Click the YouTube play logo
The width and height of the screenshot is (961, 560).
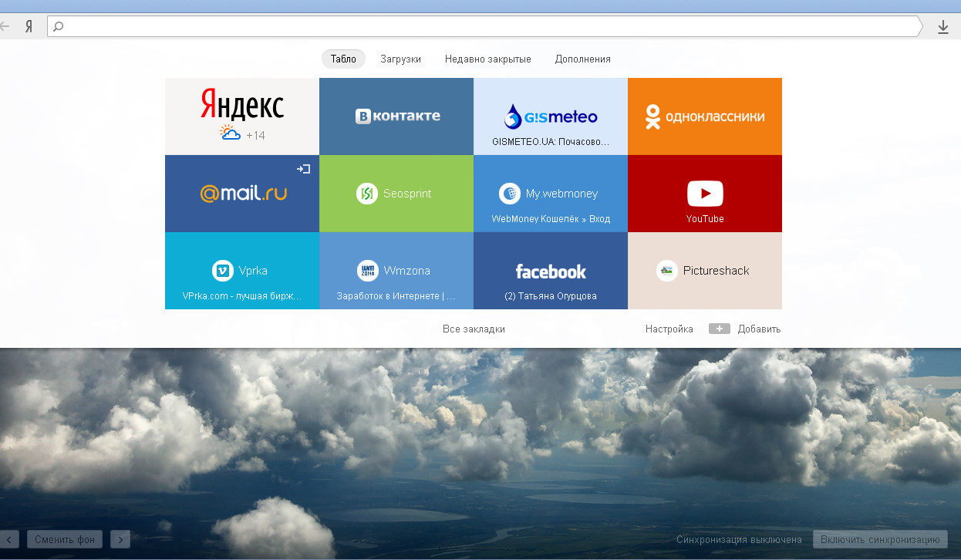pyautogui.click(x=705, y=194)
